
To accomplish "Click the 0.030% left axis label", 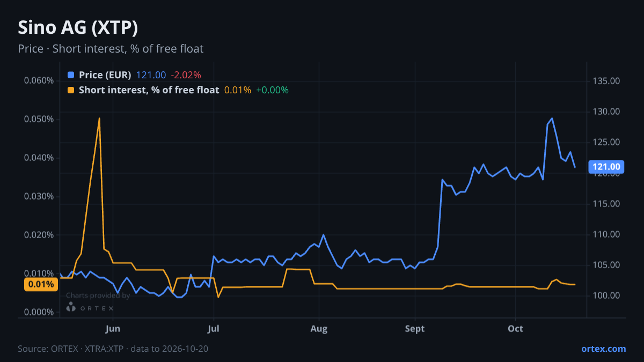I will (x=39, y=196).
